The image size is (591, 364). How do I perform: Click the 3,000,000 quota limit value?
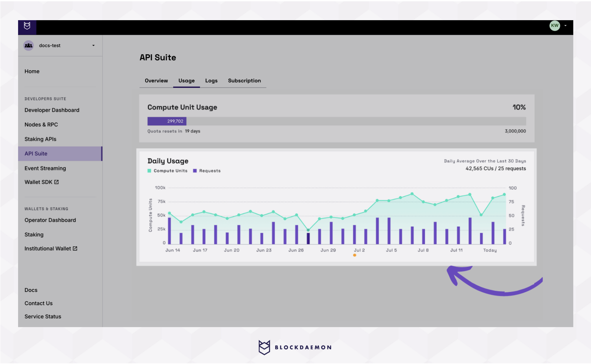[x=515, y=131]
